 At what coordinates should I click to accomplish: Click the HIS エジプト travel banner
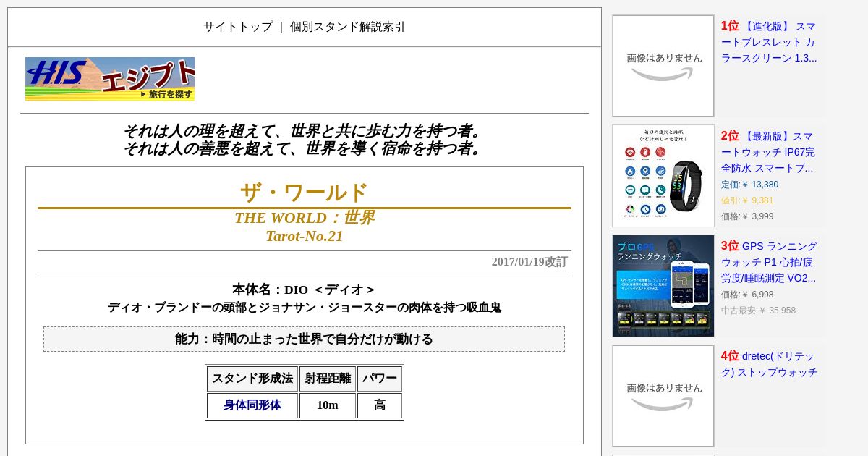point(110,79)
